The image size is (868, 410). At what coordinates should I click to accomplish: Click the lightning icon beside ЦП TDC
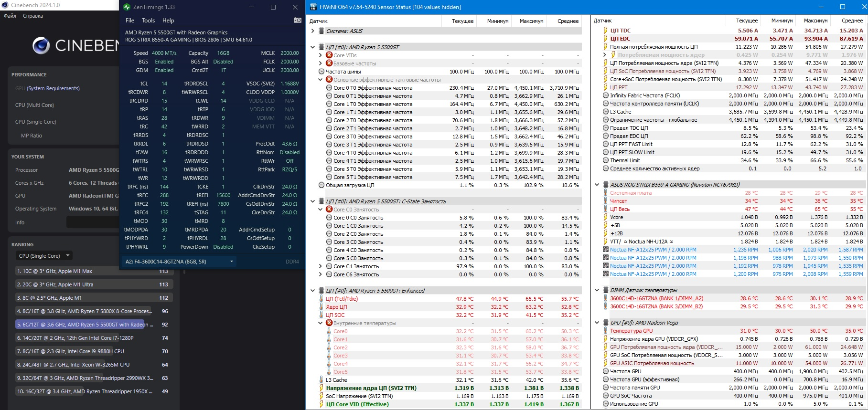click(x=606, y=31)
